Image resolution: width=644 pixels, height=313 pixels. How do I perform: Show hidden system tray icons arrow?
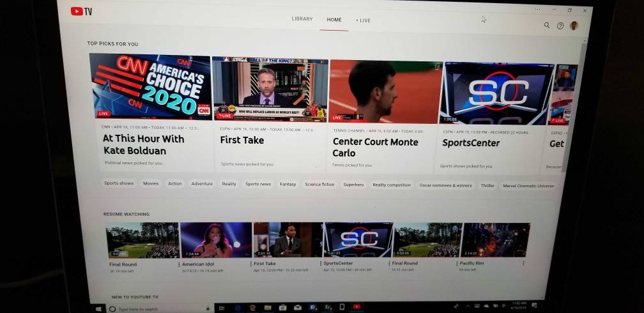click(468, 306)
